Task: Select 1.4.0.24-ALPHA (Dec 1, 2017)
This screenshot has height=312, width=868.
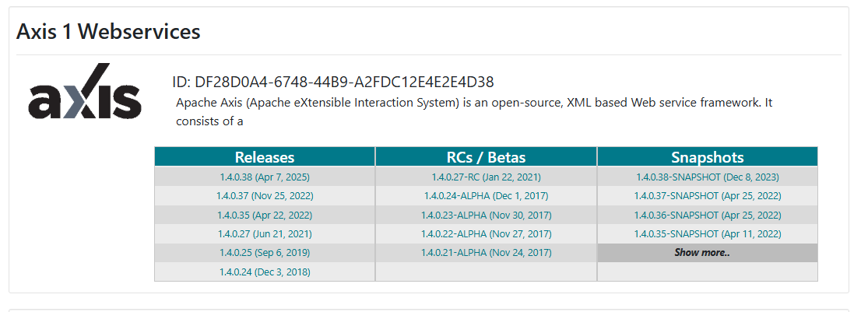Action: pyautogui.click(x=486, y=196)
